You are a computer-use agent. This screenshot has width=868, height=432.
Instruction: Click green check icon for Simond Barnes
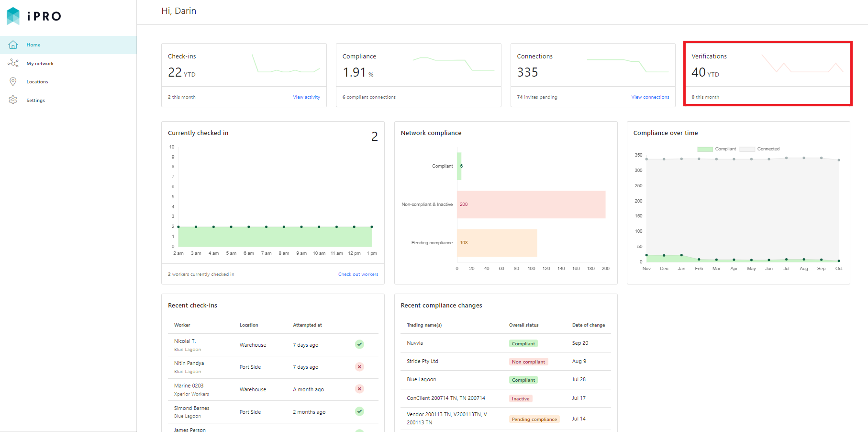359,411
